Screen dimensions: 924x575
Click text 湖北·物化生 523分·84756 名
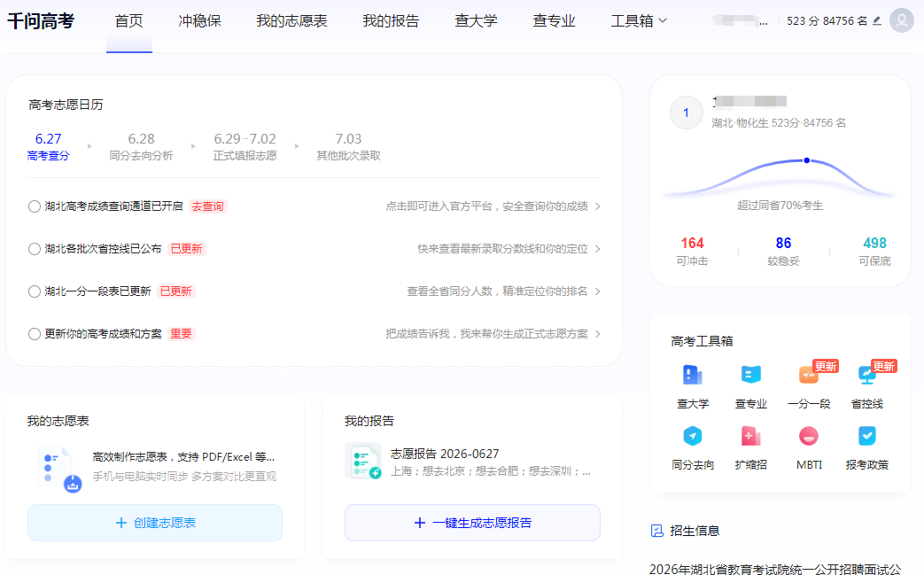[779, 123]
